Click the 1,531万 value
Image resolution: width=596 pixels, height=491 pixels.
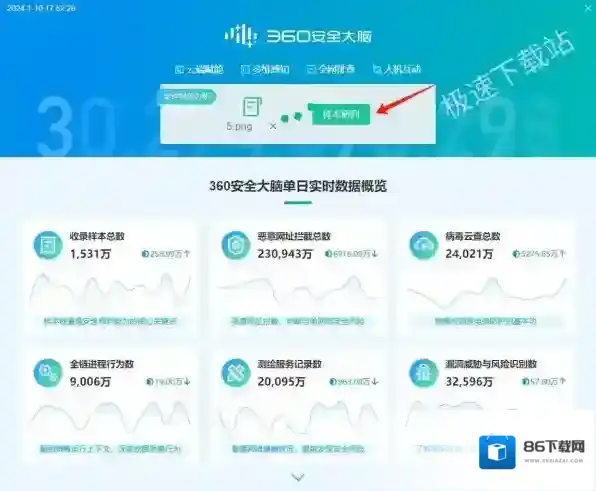[90, 254]
